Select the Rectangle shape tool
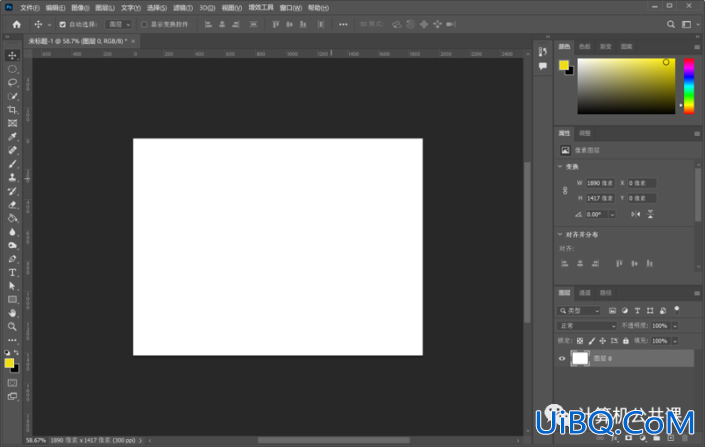The width and height of the screenshot is (705, 447). click(12, 299)
